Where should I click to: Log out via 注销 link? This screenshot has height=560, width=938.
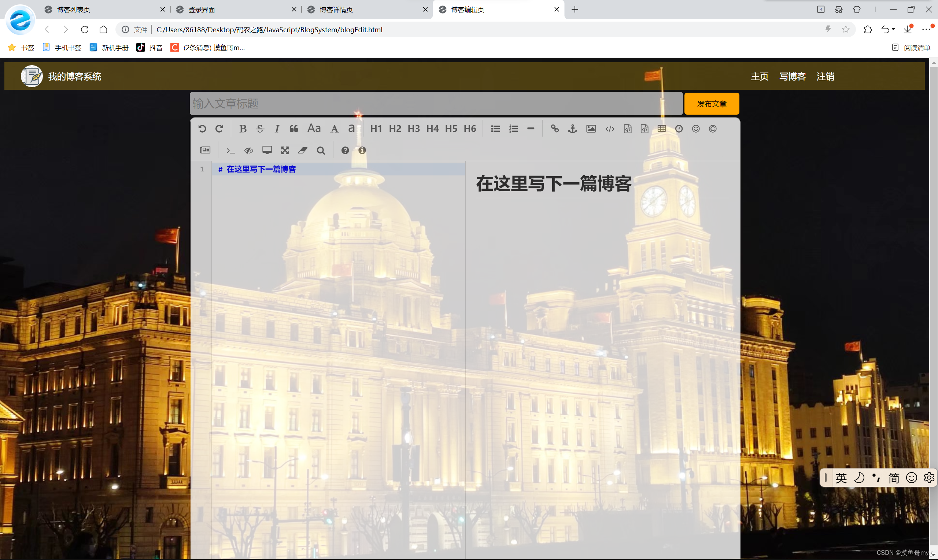pyautogui.click(x=825, y=77)
